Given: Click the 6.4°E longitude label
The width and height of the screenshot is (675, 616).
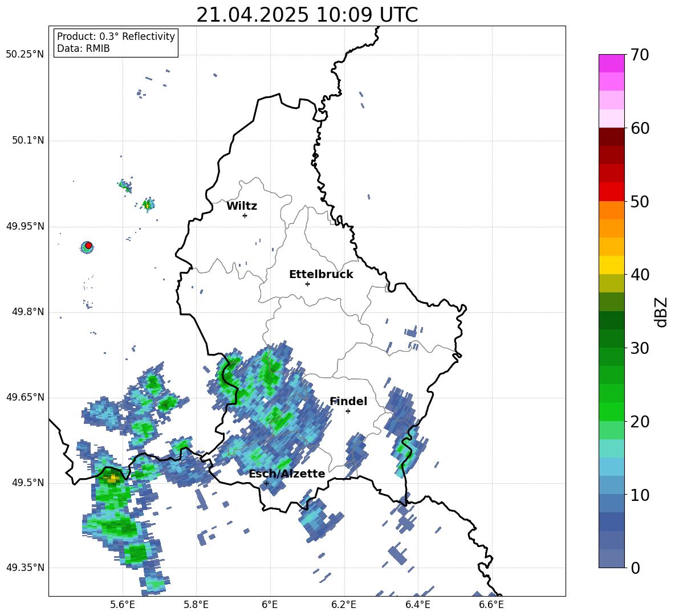Looking at the screenshot, I should [x=417, y=605].
